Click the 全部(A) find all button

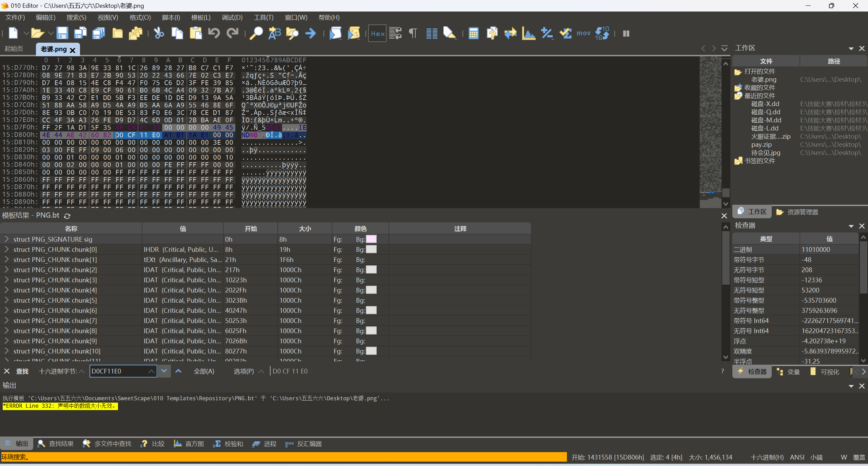tap(204, 371)
